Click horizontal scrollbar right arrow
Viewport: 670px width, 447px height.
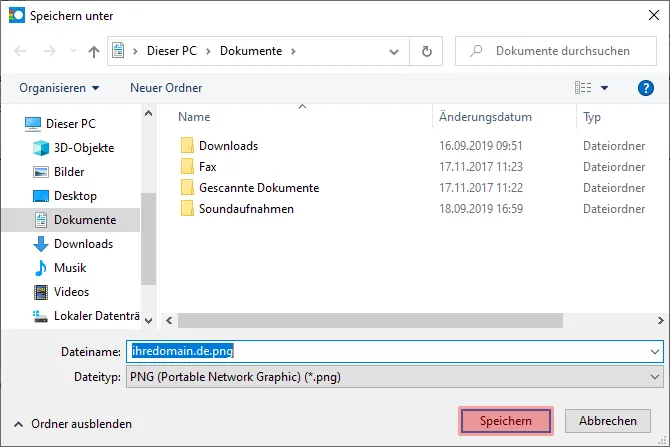pyautogui.click(x=661, y=321)
